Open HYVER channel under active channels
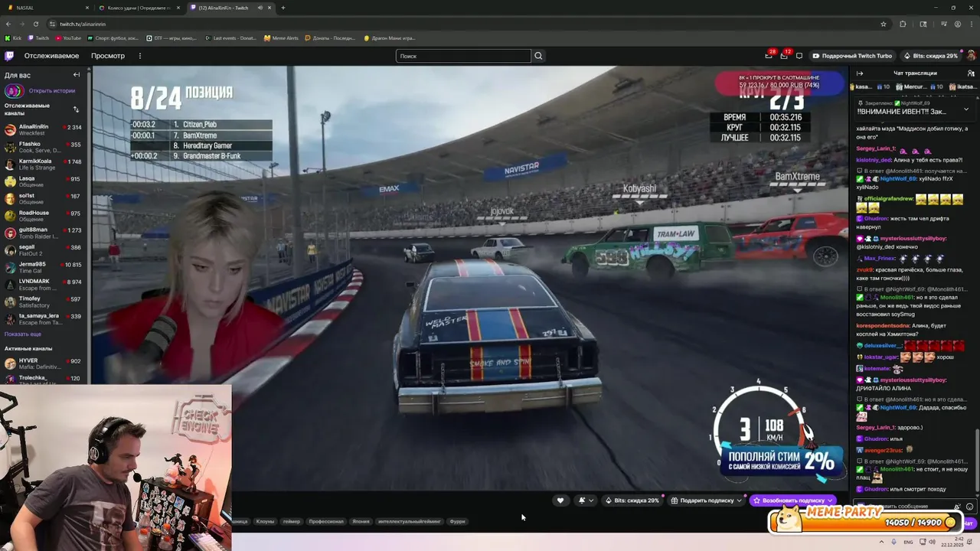Viewport: 980px width, 551px height. coord(45,364)
